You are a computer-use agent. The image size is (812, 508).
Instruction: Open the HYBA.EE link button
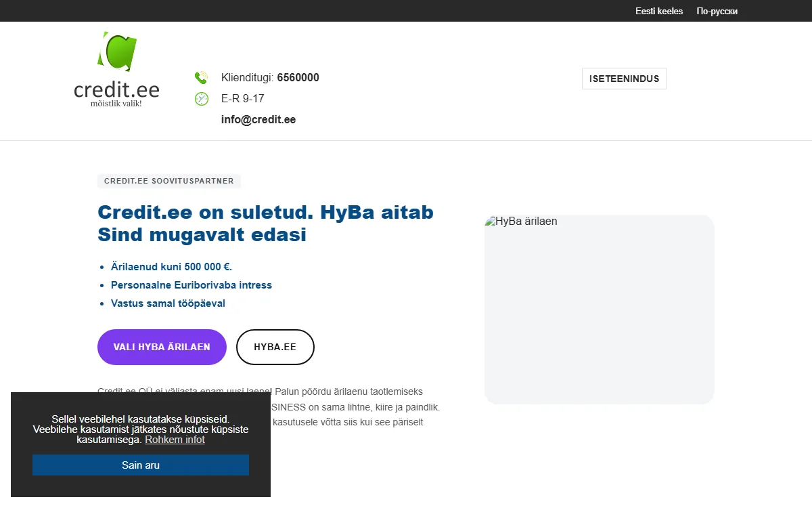(x=275, y=347)
